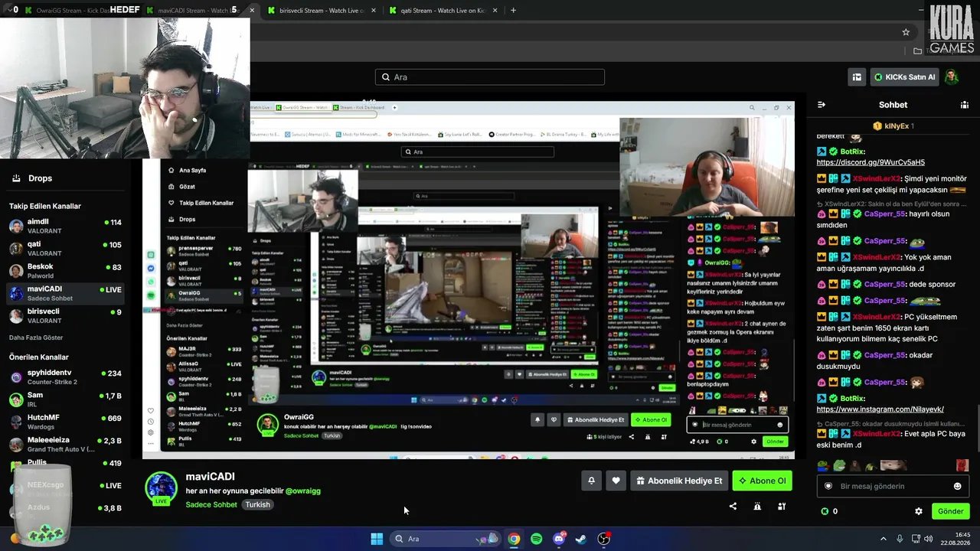Open the Windows Start menu

tap(377, 539)
